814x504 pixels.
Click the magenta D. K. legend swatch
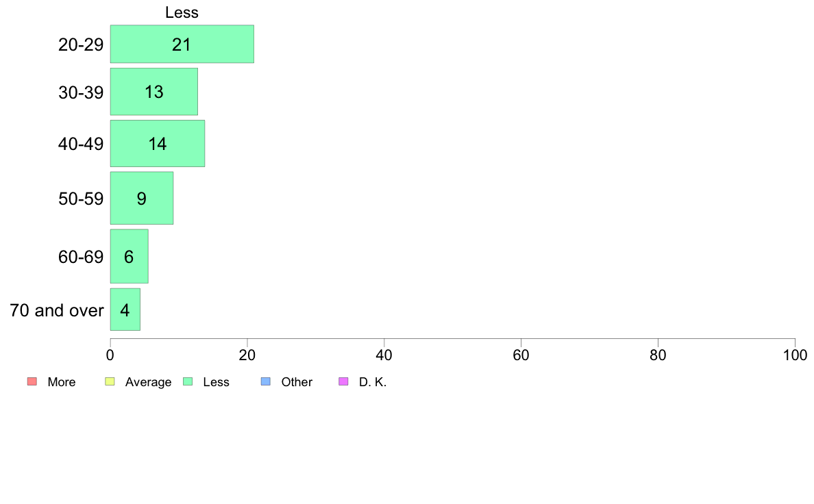pos(344,381)
